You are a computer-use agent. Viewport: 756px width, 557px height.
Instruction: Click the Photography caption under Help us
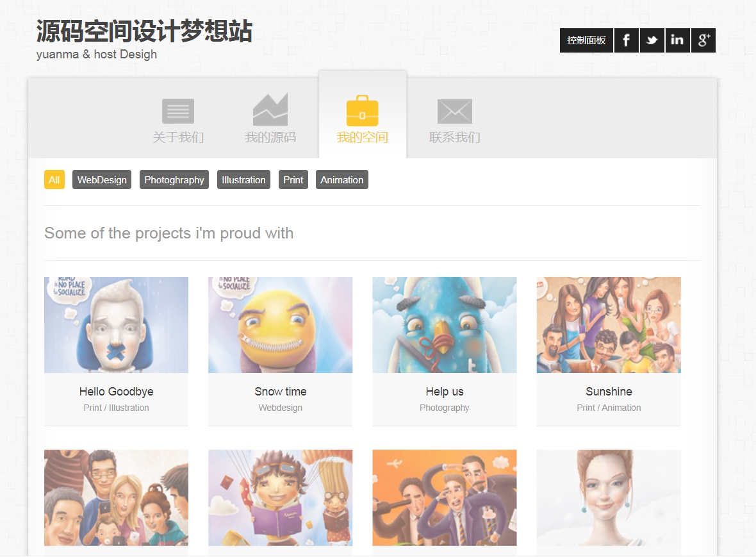[x=445, y=408]
